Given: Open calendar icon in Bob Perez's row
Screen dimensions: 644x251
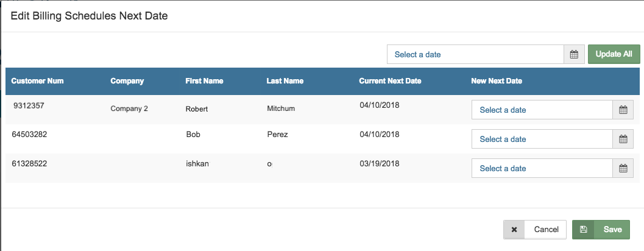Looking at the screenshot, I should pos(623,139).
